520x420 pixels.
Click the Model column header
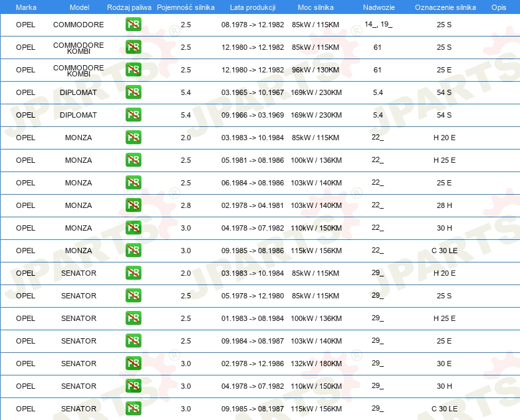pyautogui.click(x=79, y=7)
